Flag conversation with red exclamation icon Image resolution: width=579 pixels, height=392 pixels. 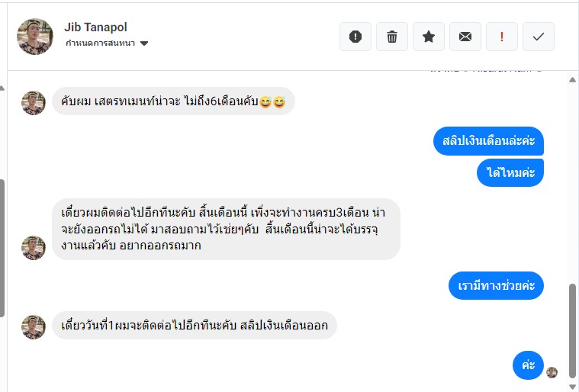pos(502,37)
